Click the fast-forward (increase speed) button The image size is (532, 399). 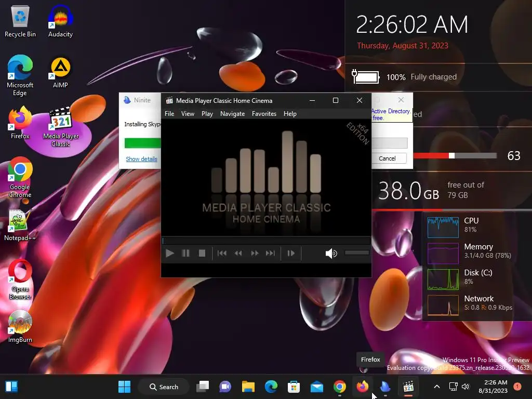tap(255, 253)
